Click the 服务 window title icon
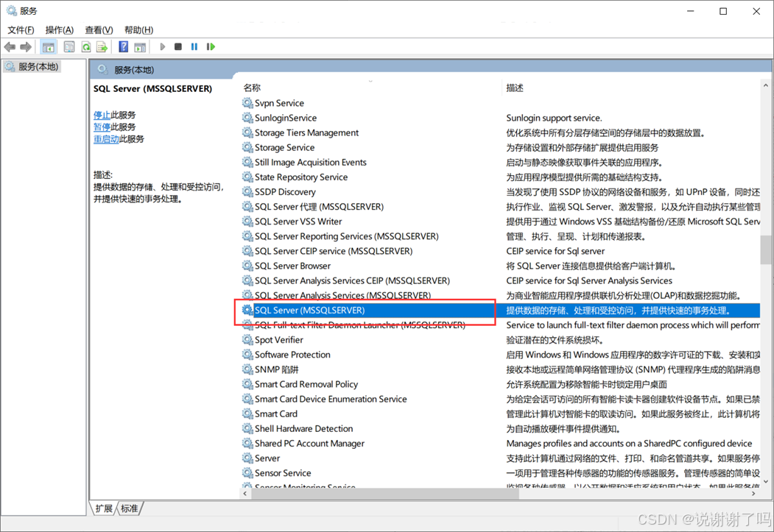The width and height of the screenshot is (774, 532). (x=11, y=10)
